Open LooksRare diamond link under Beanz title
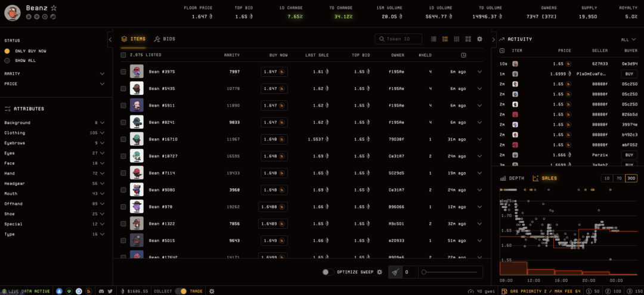The height and width of the screenshot is (295, 644). coord(37,17)
